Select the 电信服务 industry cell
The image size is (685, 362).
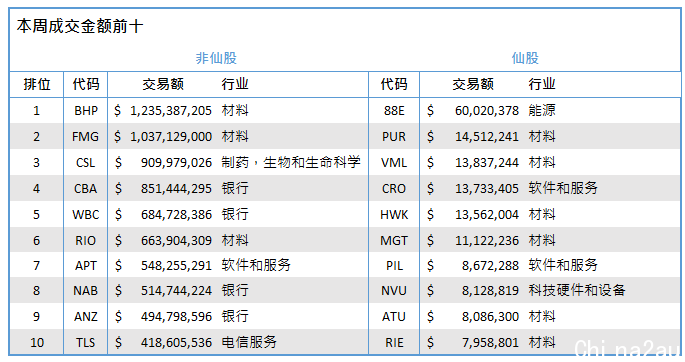(249, 342)
